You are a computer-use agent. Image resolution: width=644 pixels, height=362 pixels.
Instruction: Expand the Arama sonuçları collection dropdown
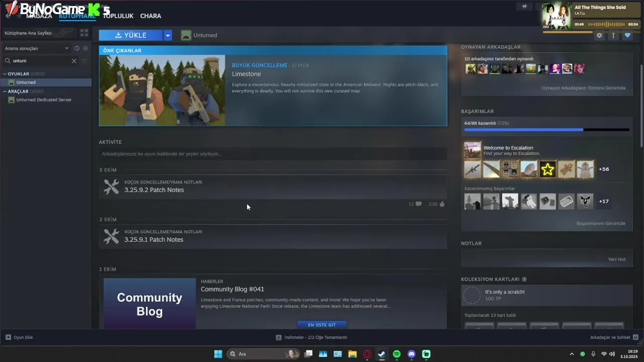pyautogui.click(x=66, y=48)
